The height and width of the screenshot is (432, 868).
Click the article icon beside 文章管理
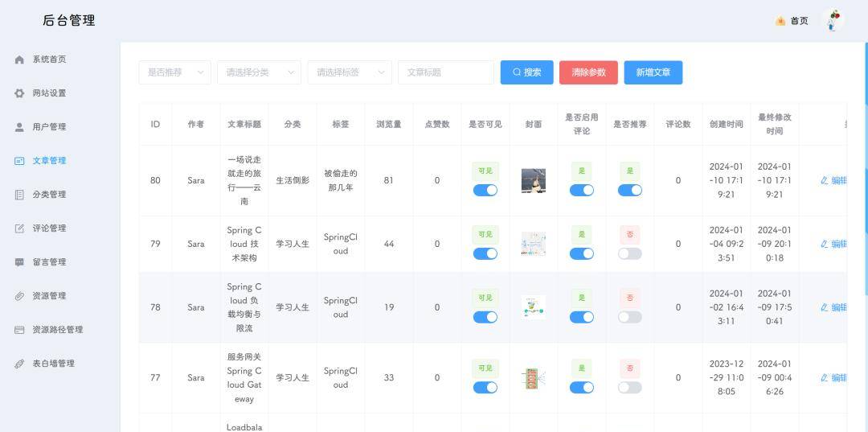coord(19,161)
